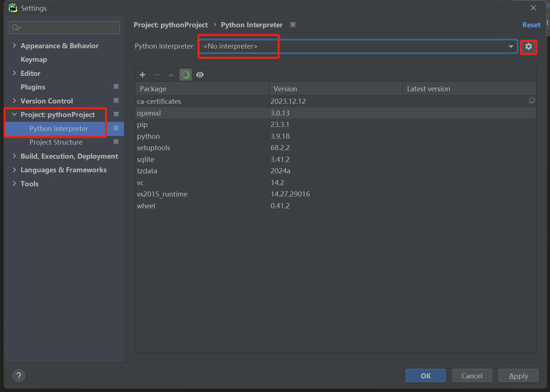
Task: Expand Appearance & Behavior section
Action: point(14,45)
